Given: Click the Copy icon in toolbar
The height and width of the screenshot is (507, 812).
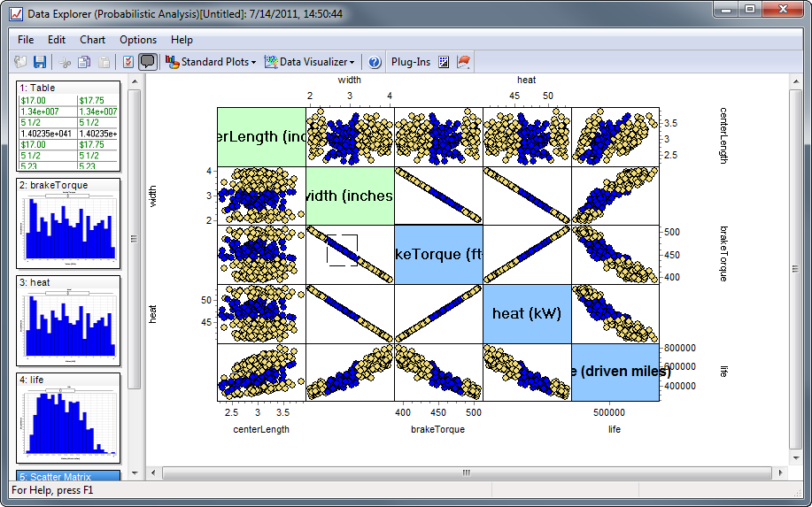Looking at the screenshot, I should pos(84,62).
